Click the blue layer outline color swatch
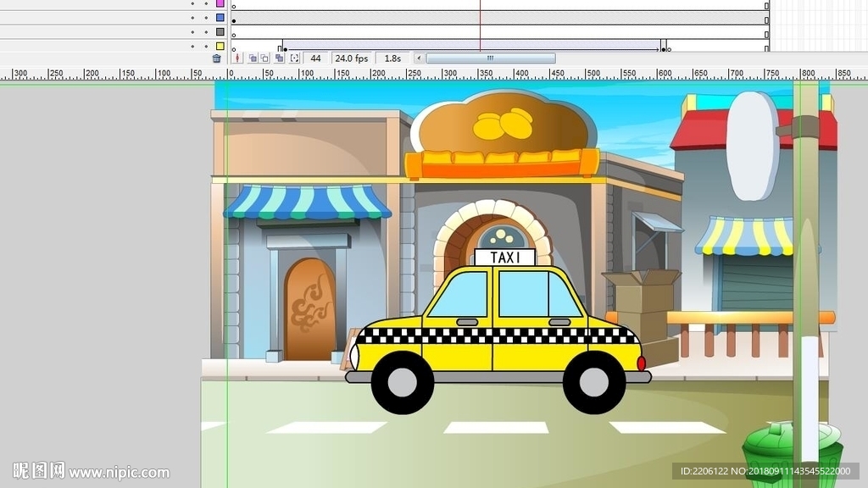868x488 pixels. [x=220, y=18]
